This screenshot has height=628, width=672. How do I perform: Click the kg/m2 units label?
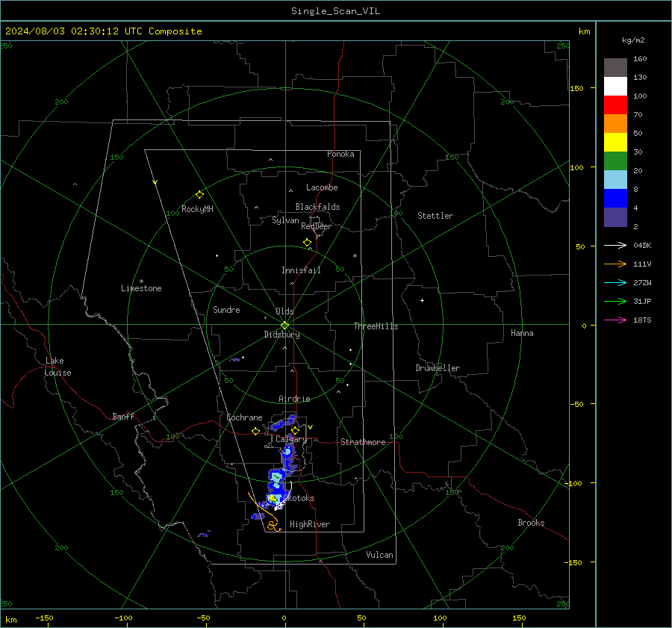[633, 40]
